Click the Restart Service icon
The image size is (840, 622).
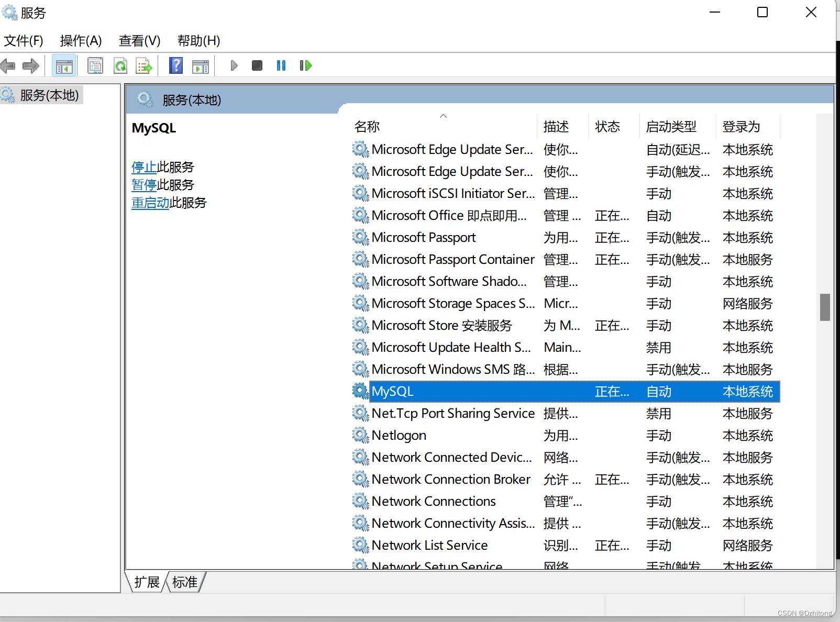[306, 66]
